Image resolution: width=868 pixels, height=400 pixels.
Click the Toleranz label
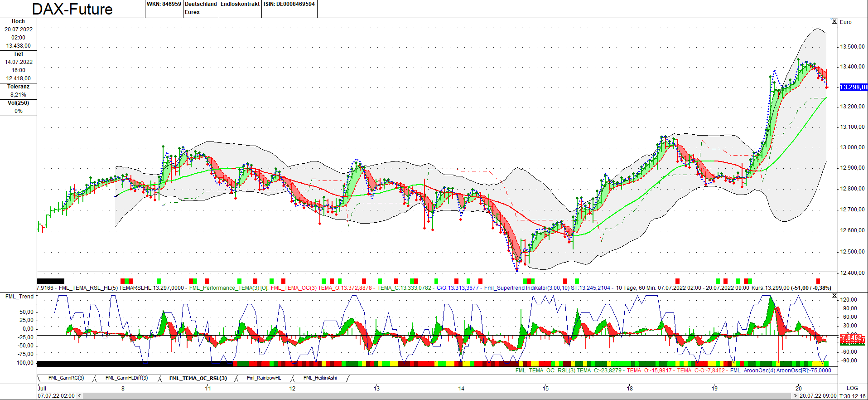[x=19, y=87]
